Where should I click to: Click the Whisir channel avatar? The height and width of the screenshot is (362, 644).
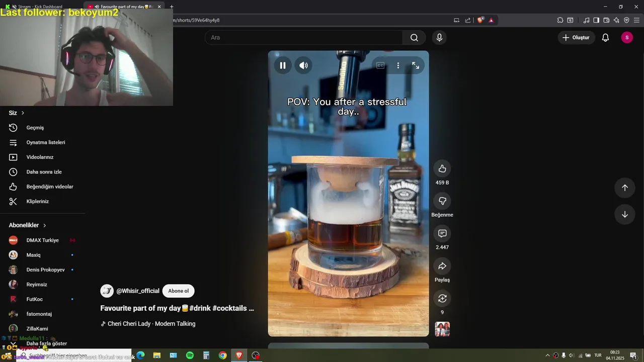[x=107, y=291]
